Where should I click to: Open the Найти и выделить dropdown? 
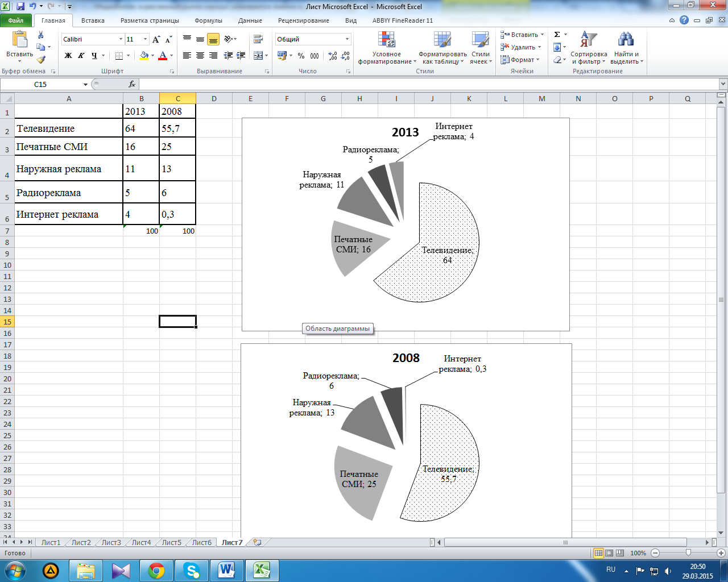point(626,48)
